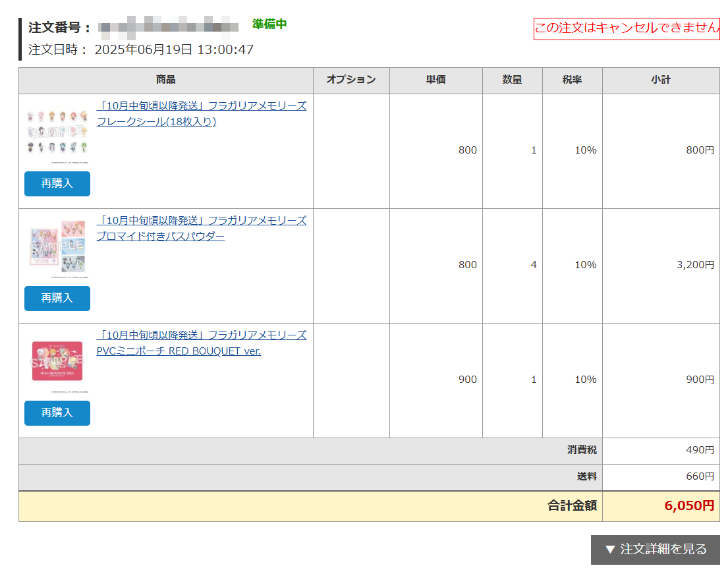Click the 送料 label
The width and height of the screenshot is (728, 572).
(587, 477)
